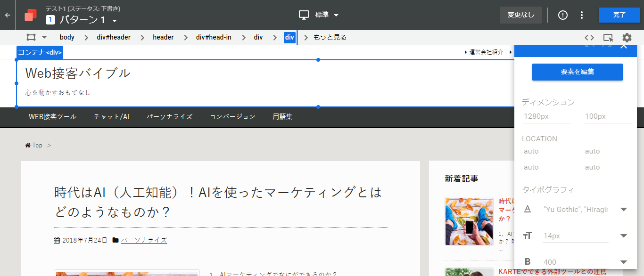Click the numbered 1 variant badge
Image resolution: width=644 pixels, height=276 pixels.
50,20
